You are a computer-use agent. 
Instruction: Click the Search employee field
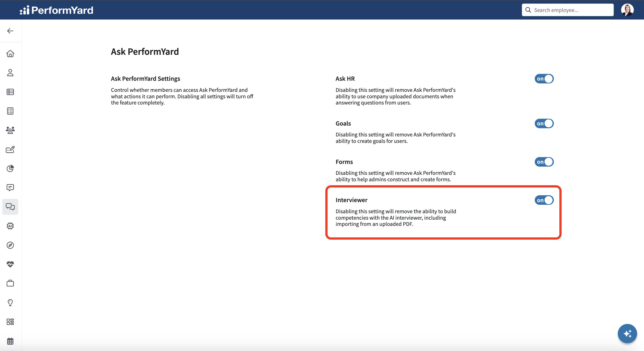click(568, 10)
